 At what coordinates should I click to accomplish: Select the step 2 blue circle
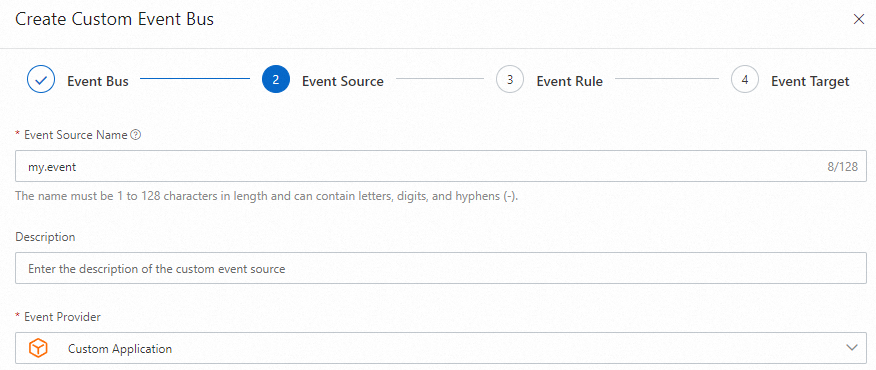(275, 80)
